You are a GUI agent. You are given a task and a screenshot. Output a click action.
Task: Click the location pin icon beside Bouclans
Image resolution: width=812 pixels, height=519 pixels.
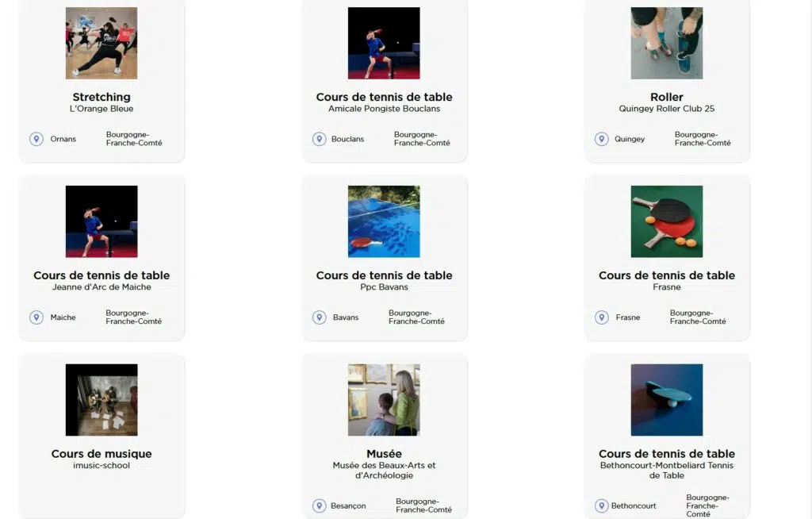coord(319,139)
